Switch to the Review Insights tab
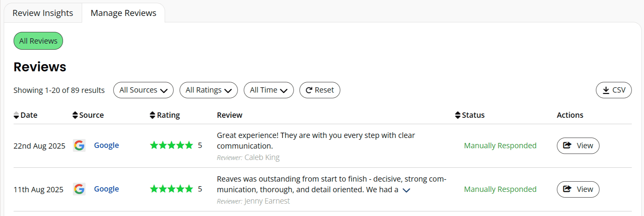The image size is (644, 216). tap(43, 13)
